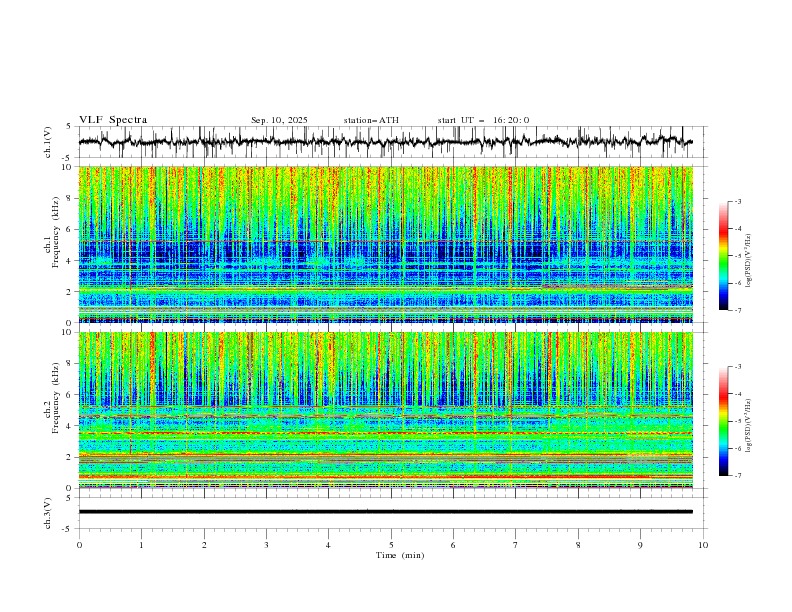Click the "VLF Spectra" title text
This screenshot has height=612, width=792.
(113, 120)
